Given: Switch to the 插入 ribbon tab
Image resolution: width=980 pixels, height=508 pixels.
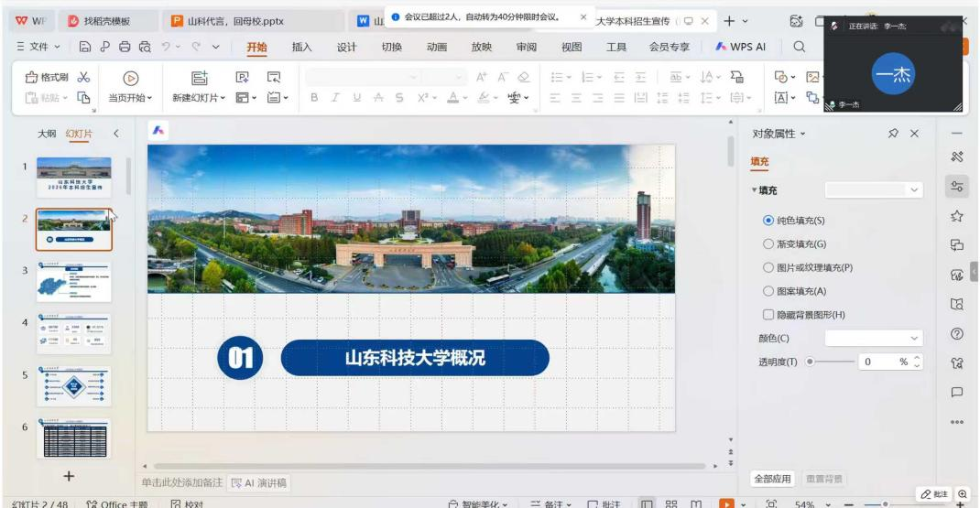Looking at the screenshot, I should pos(301,47).
